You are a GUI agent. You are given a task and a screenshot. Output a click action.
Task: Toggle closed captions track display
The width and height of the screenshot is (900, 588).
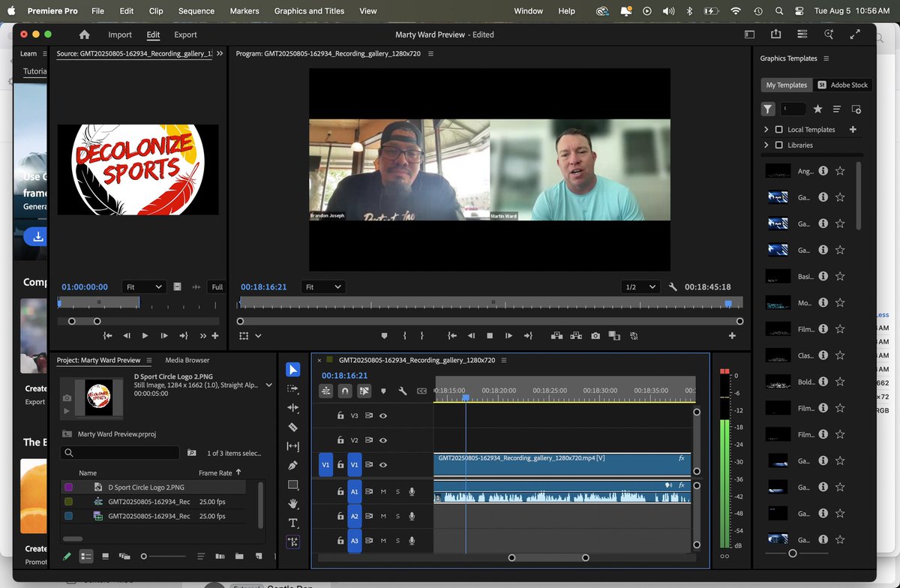coord(421,391)
